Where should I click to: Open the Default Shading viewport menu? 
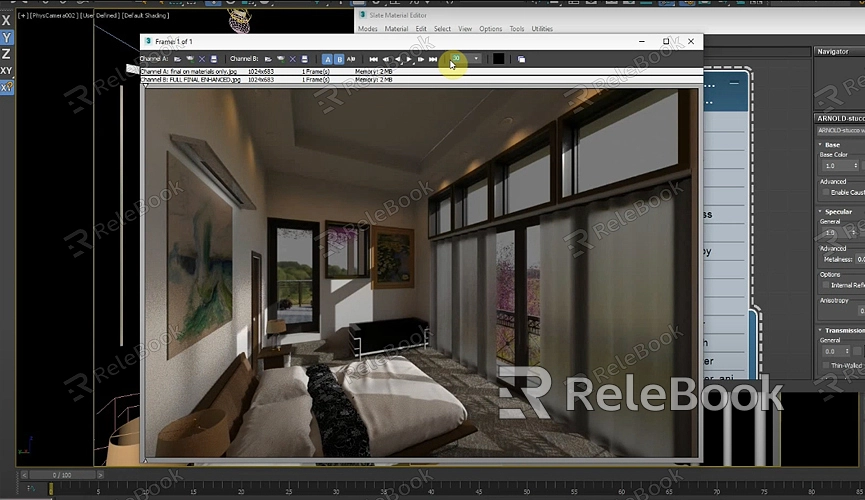click(x=145, y=15)
